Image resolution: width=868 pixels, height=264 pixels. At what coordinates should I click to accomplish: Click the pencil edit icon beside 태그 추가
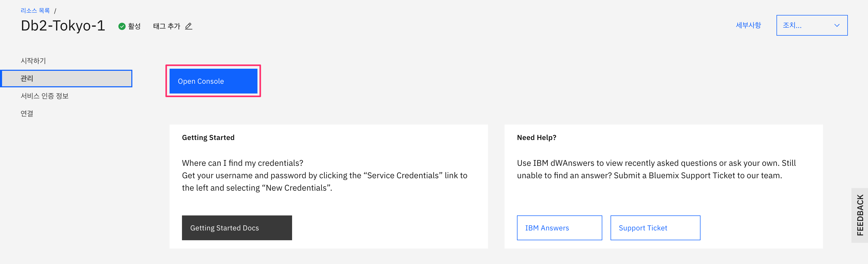click(x=189, y=26)
